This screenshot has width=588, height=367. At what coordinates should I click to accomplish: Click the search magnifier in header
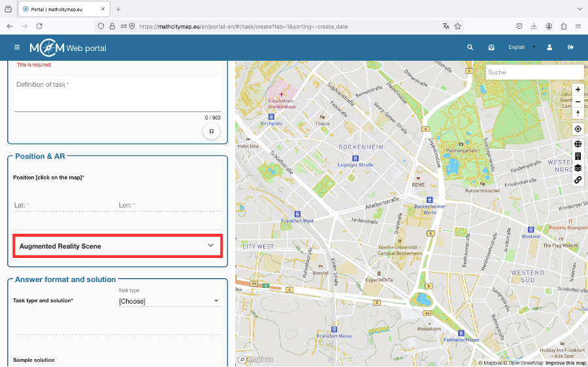point(470,48)
